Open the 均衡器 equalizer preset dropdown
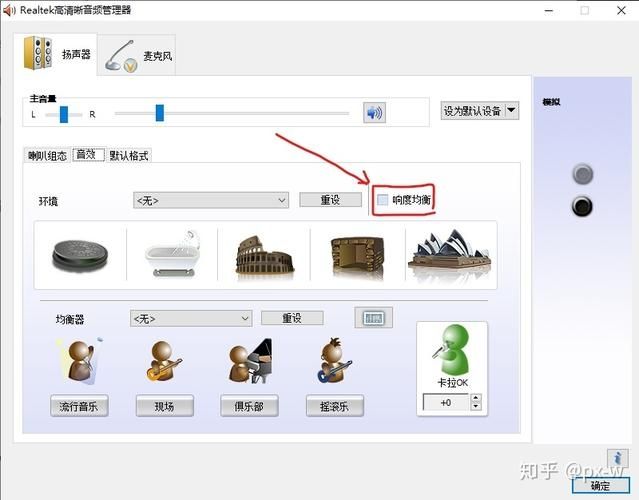Viewport: 639px width, 500px height. click(x=191, y=318)
